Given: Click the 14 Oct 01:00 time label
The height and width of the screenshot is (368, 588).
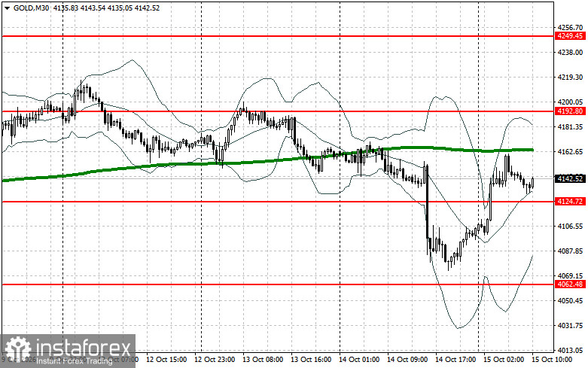Looking at the screenshot, I should point(359,360).
